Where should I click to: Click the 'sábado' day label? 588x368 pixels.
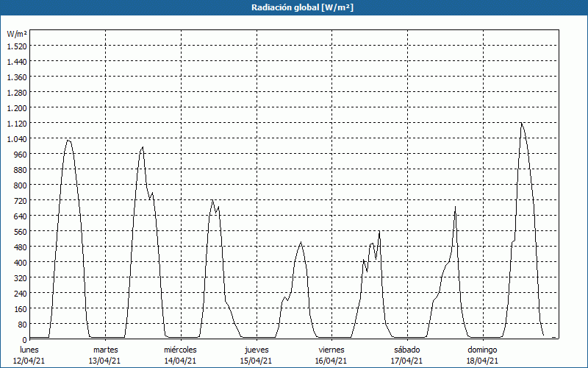point(407,350)
